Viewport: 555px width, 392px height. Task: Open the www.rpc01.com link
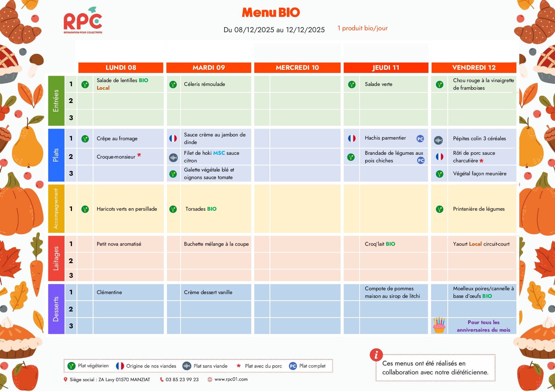(231, 379)
